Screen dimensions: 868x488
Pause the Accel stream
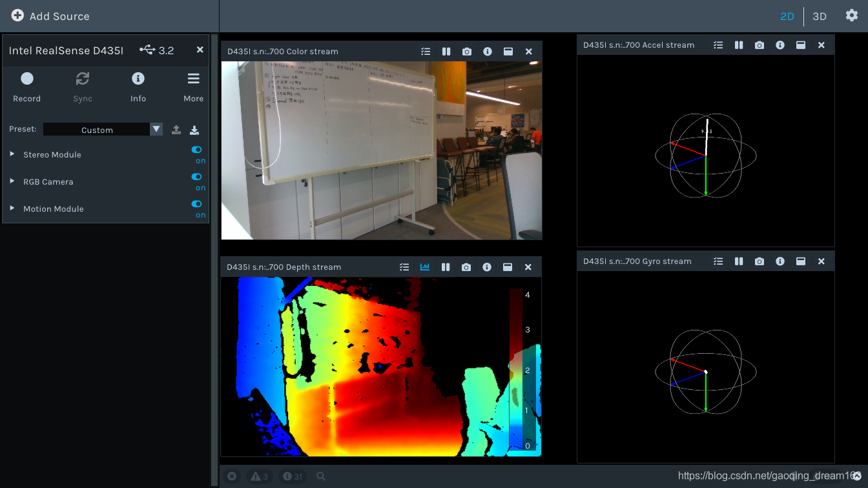pyautogui.click(x=739, y=45)
